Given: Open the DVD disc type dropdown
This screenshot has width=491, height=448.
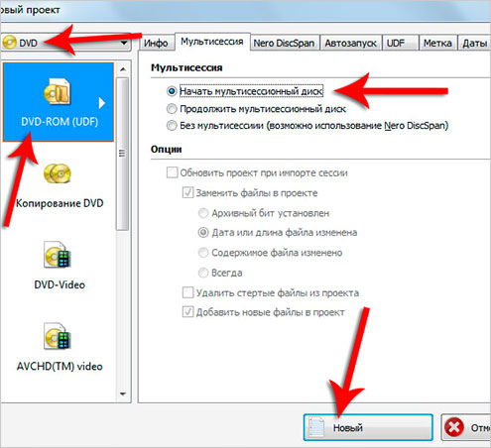Looking at the screenshot, I should click(x=65, y=43).
